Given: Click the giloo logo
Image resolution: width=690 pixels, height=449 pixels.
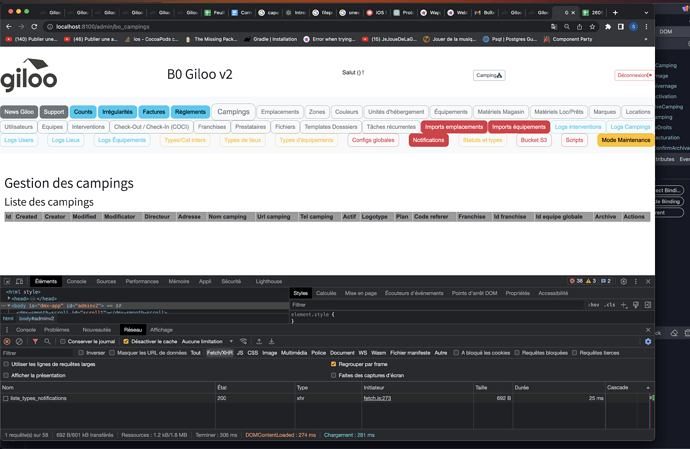Looking at the screenshot, I should (29, 75).
